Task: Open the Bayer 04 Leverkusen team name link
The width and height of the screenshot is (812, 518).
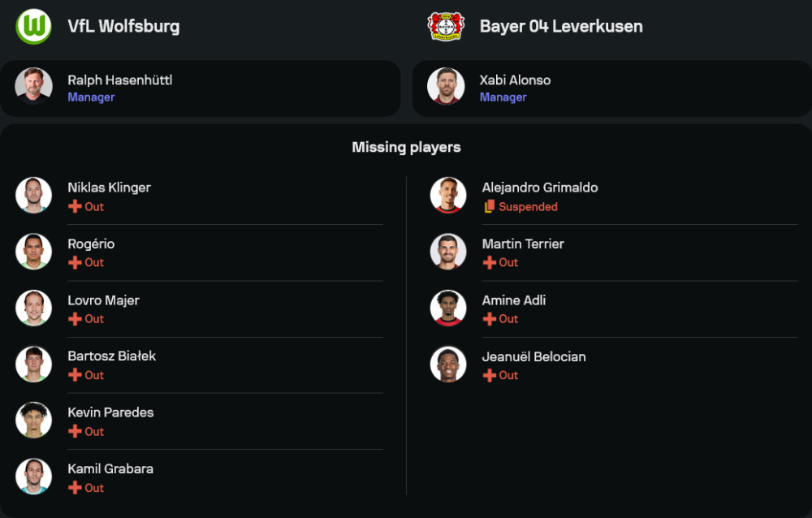Action: click(x=561, y=26)
